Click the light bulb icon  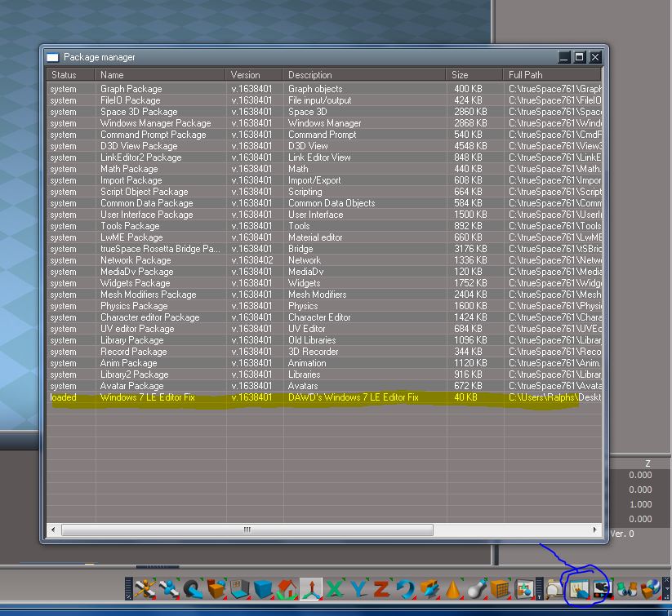tap(476, 589)
